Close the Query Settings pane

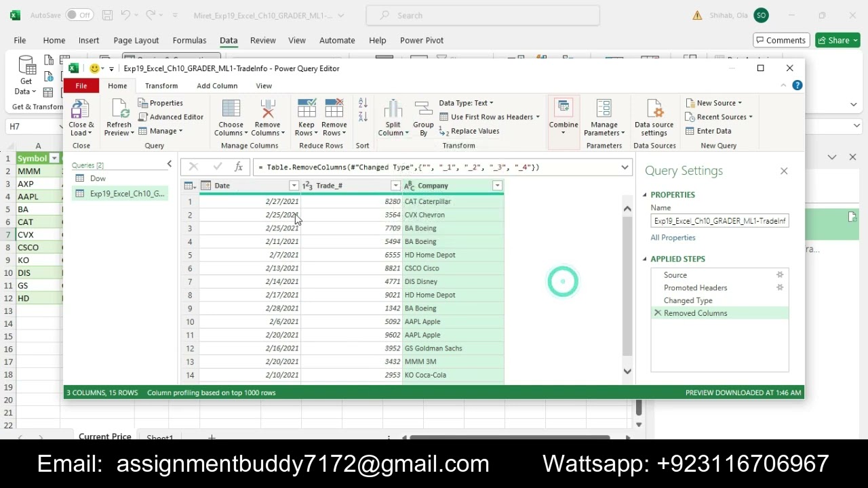pos(784,171)
